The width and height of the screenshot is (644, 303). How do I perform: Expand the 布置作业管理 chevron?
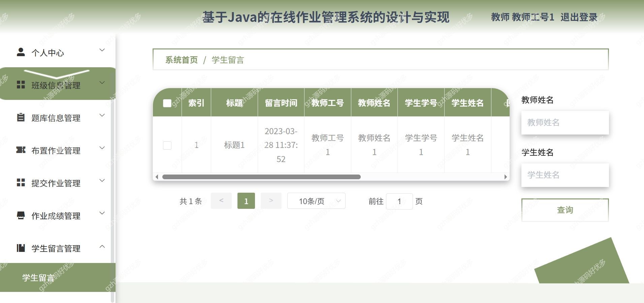[x=102, y=148]
